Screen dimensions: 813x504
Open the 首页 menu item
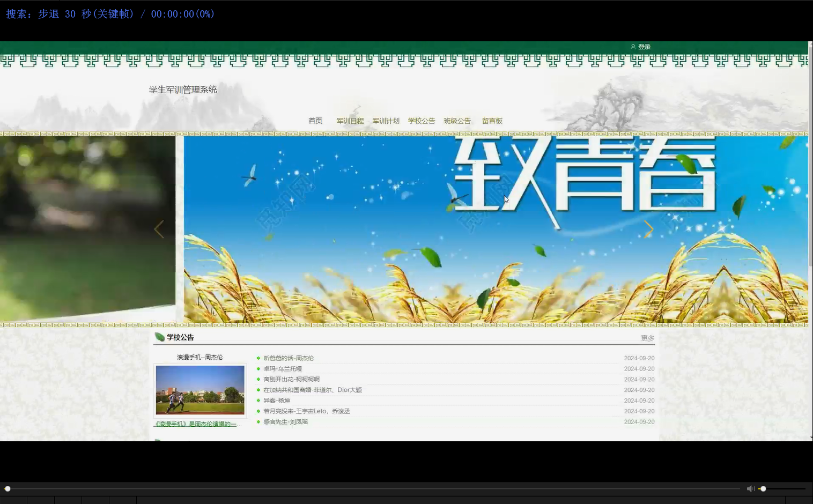coord(316,121)
